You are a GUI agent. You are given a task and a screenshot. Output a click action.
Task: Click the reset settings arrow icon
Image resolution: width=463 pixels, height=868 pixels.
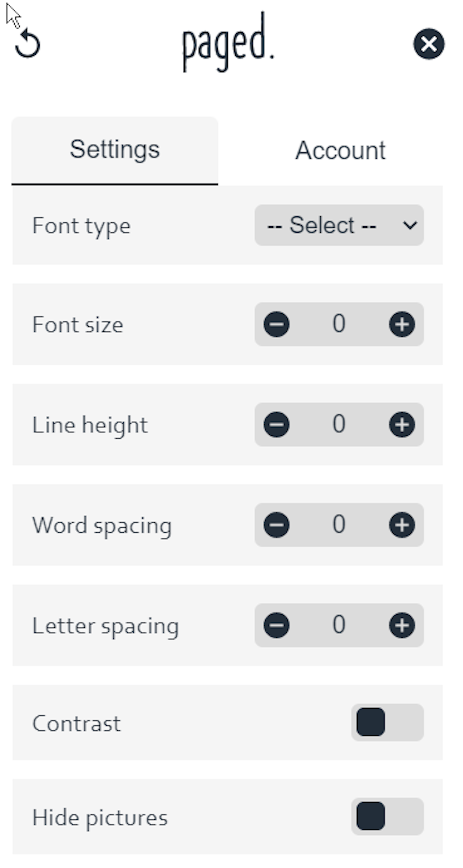click(28, 44)
